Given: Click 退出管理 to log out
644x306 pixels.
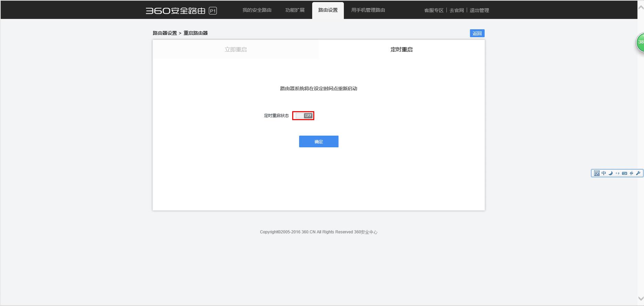Looking at the screenshot, I should coord(479,10).
